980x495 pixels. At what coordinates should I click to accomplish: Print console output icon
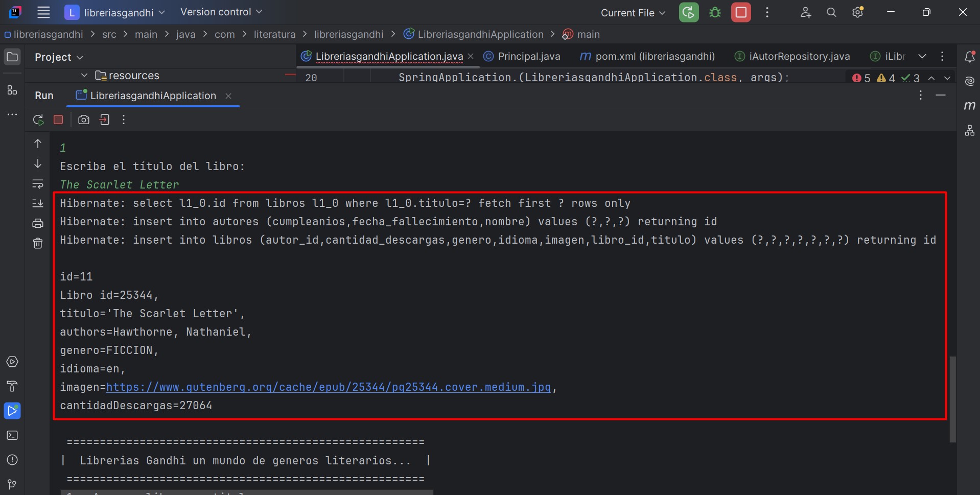coord(38,223)
